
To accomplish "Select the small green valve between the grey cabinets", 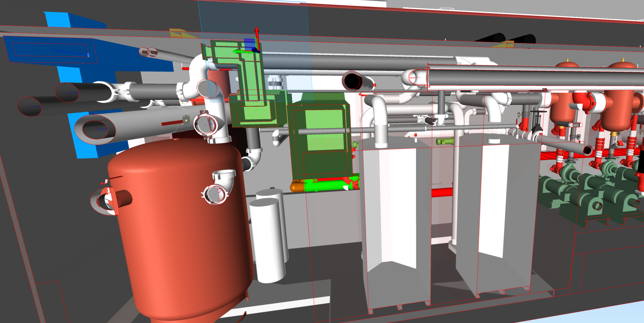I will click(445, 141).
